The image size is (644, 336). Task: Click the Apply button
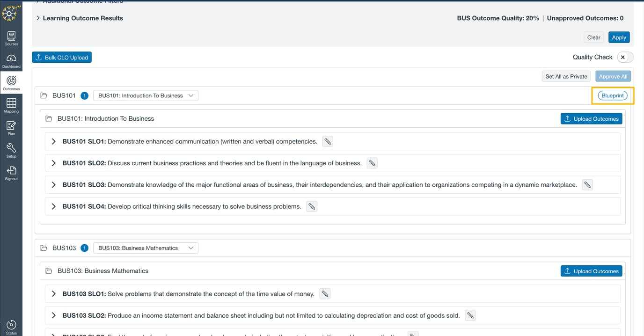pos(619,37)
